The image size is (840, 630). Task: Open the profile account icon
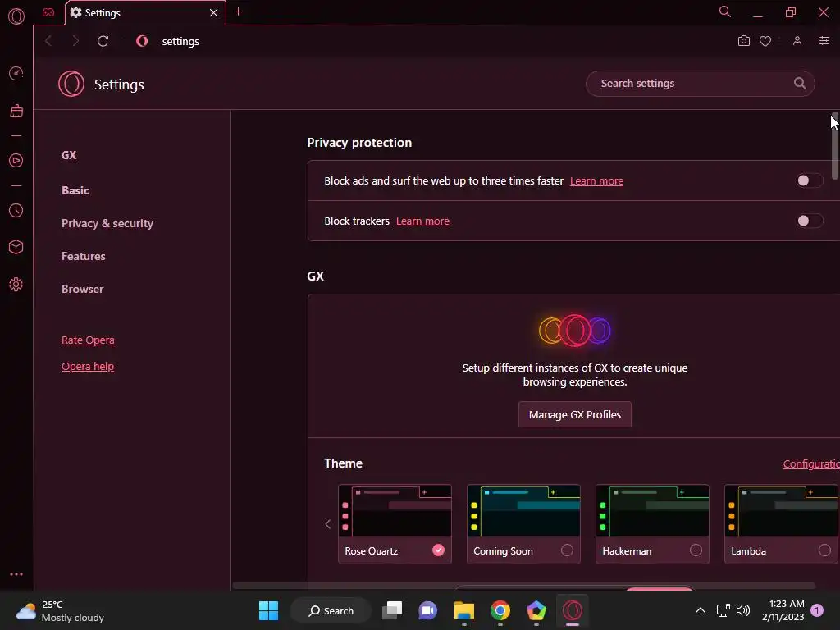(x=797, y=41)
